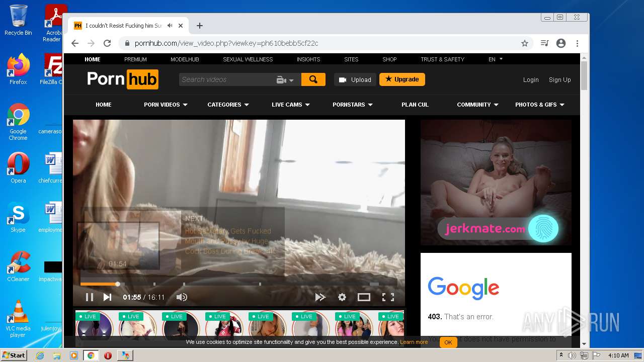
Task: Open INSIGHTS in the top bar
Action: point(308,59)
